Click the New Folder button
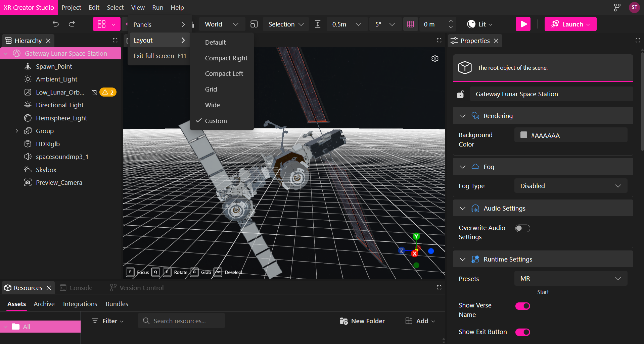This screenshot has width=644, height=344. point(362,321)
